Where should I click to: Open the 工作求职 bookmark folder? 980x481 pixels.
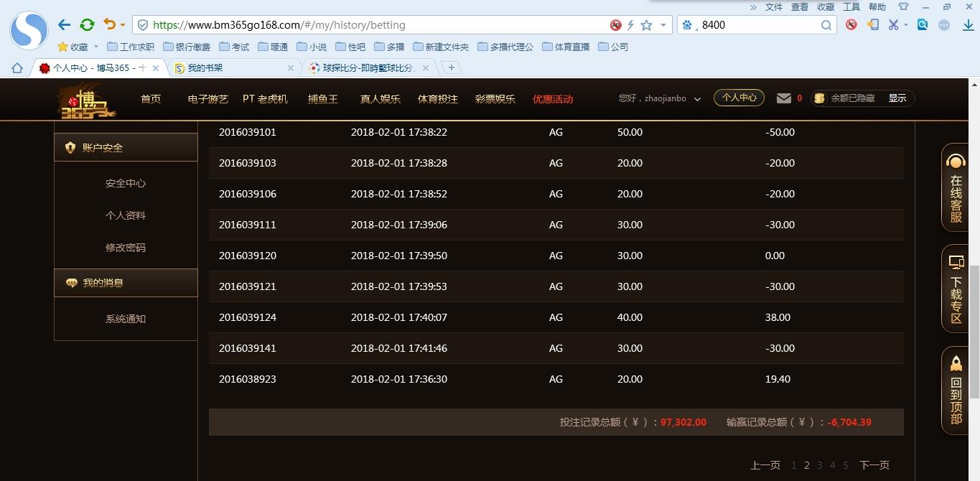point(131,47)
